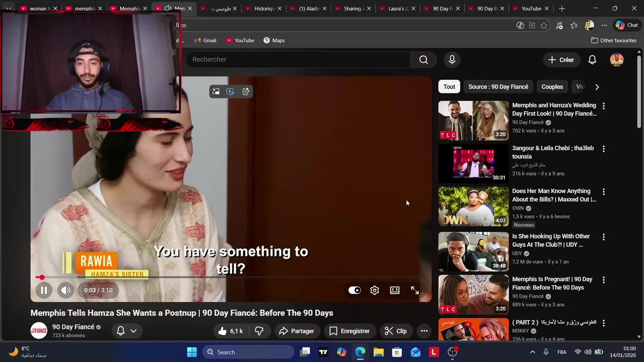Show more filter chips with right arrow
Screen dimensions: 644x362
coord(597,87)
